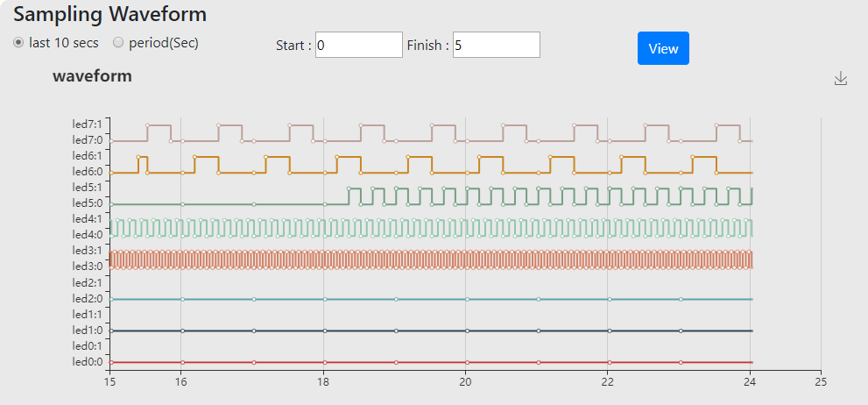Click the download waveform image icon
This screenshot has height=405, width=868.
pos(841,79)
